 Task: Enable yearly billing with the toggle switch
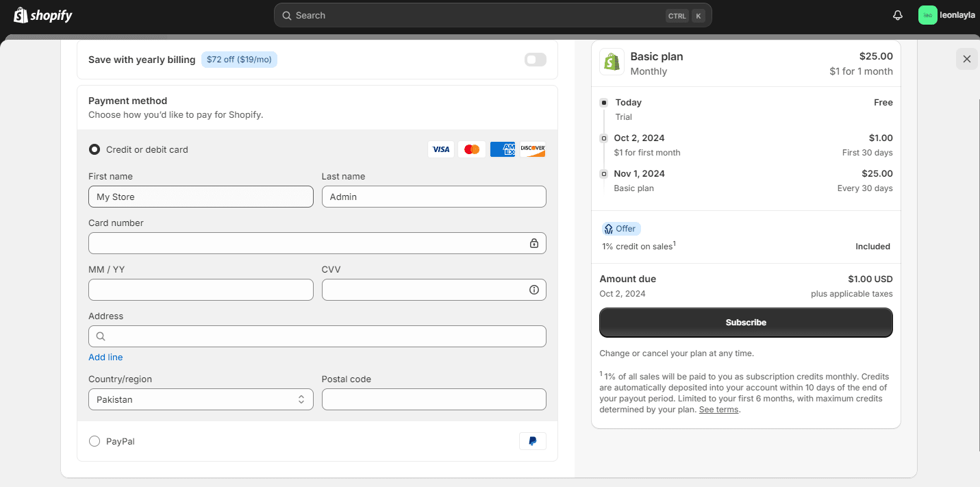click(535, 60)
